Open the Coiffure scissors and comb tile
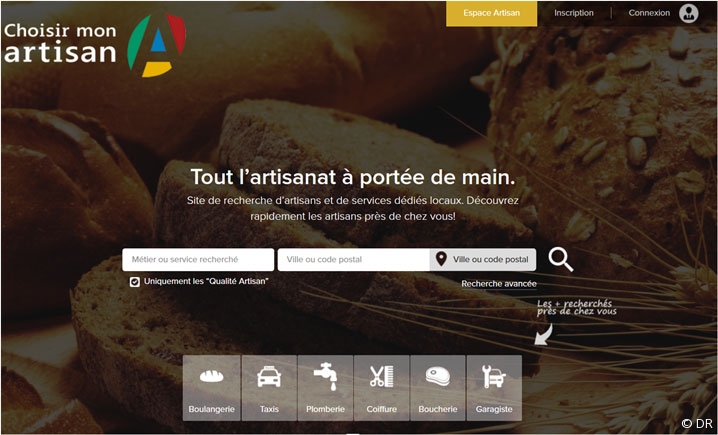Viewport: 718px width, 435px height. [x=381, y=388]
